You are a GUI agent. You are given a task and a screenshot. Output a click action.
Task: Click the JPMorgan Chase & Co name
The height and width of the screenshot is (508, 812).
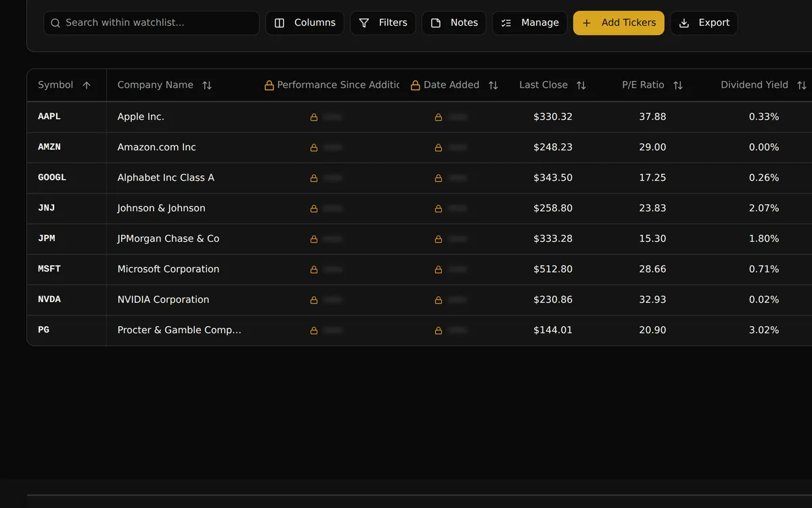click(x=168, y=239)
